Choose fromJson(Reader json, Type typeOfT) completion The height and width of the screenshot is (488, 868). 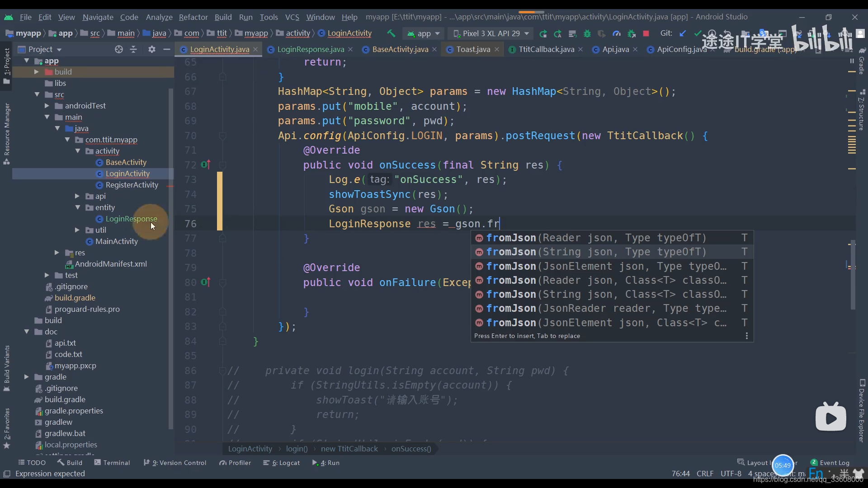[612, 238]
